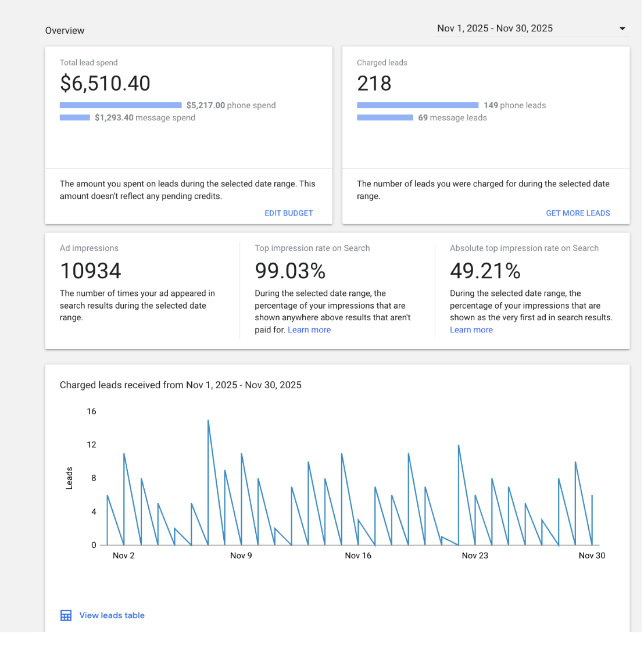Select the 149 phone leads bar
644x645 pixels.
coord(417,105)
